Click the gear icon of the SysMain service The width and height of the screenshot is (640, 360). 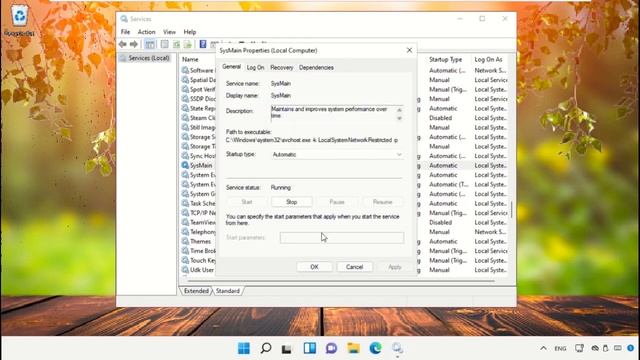(x=185, y=165)
